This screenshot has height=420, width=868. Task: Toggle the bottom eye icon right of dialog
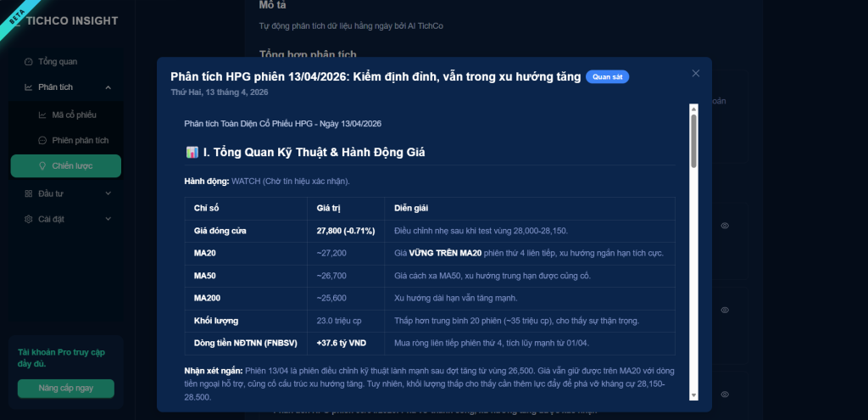(x=725, y=395)
